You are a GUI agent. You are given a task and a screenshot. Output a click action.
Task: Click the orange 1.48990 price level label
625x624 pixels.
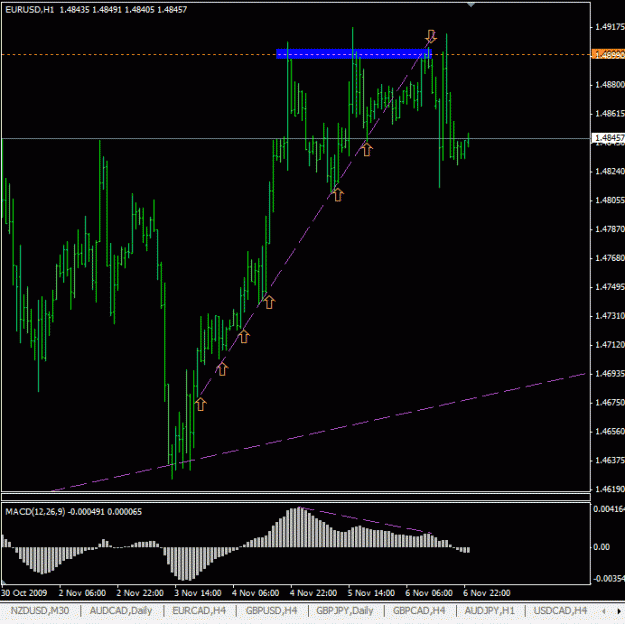(608, 54)
